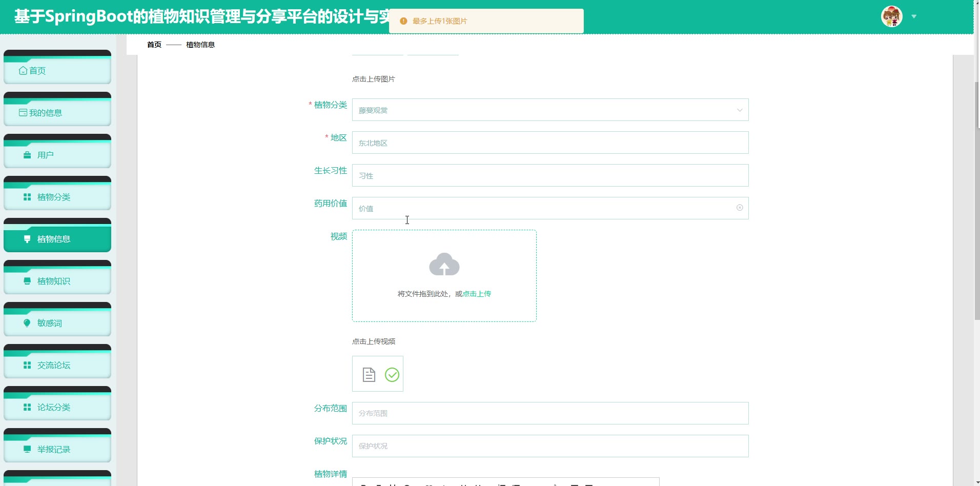Image resolution: width=980 pixels, height=486 pixels.
Task: Click the lightbulb icon beside 敏感词
Action: [x=27, y=323]
